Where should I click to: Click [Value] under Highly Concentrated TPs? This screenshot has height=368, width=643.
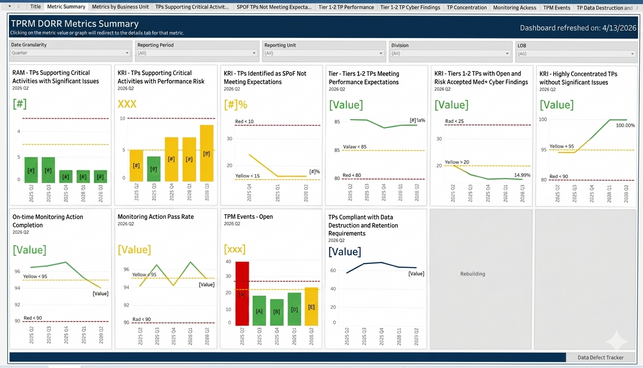click(556, 105)
